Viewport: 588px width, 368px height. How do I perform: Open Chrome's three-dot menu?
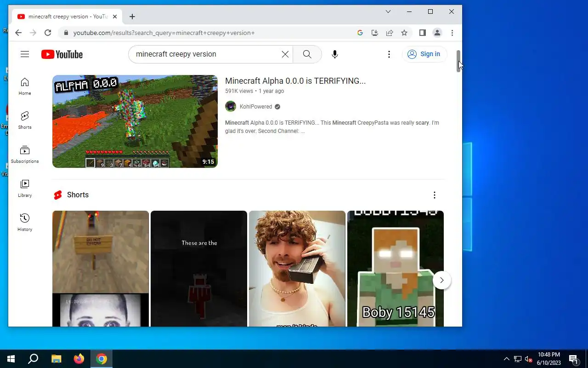[x=452, y=33]
